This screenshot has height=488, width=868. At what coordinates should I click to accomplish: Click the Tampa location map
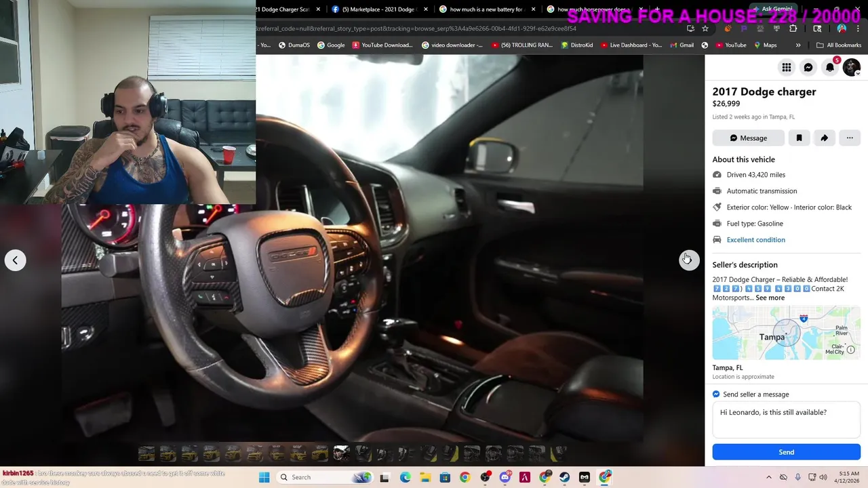click(786, 333)
